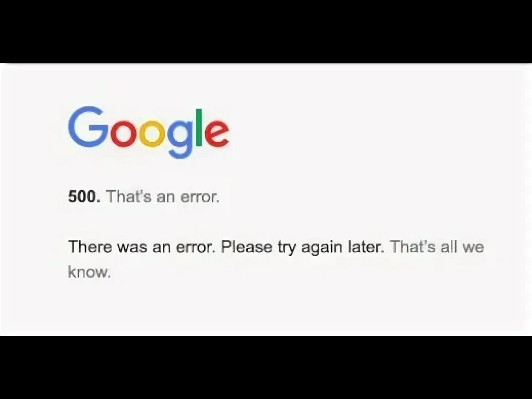This screenshot has width=532, height=399.
Task: Click the yellow letter o in Google logo
Action: tap(152, 134)
